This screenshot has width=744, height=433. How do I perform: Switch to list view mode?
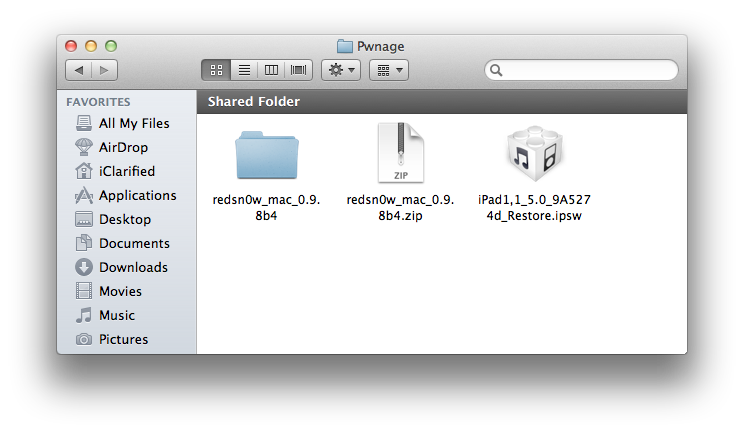243,70
